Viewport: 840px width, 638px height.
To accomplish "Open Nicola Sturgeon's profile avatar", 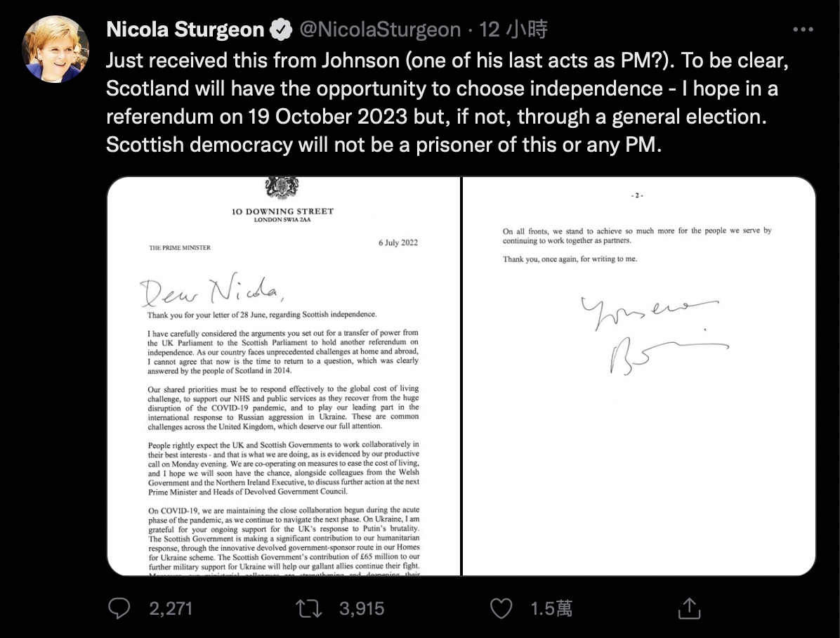I will tap(55, 49).
